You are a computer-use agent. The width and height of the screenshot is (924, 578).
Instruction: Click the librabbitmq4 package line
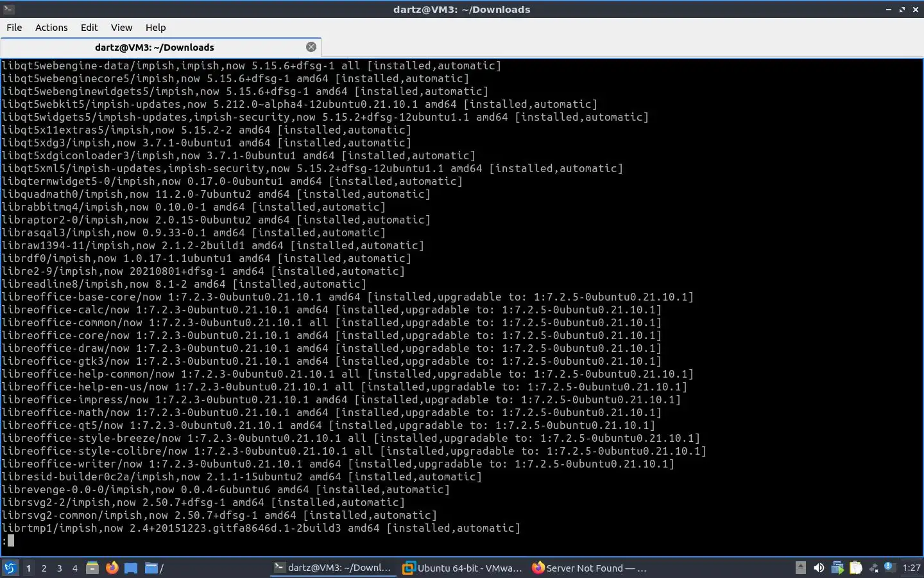194,207
